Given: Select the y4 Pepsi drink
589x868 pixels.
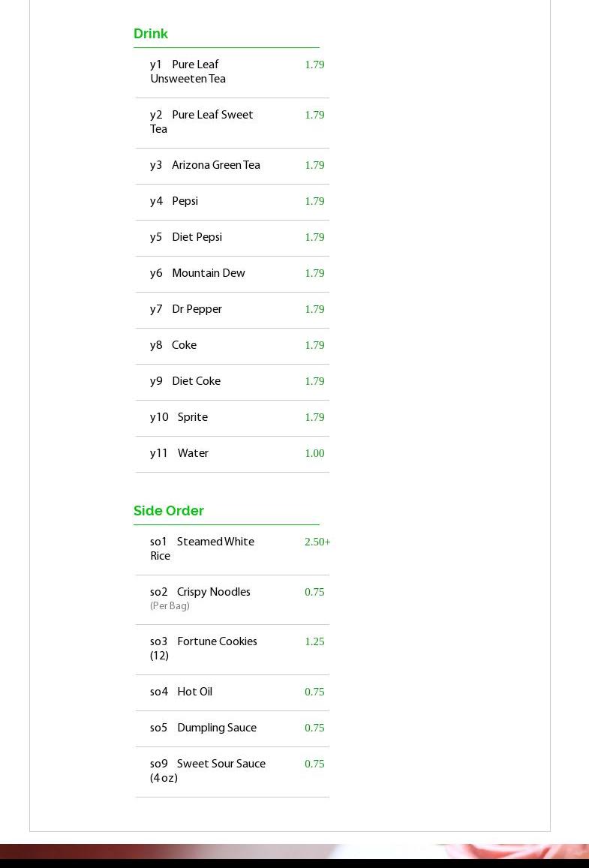Looking at the screenshot, I should (174, 202).
